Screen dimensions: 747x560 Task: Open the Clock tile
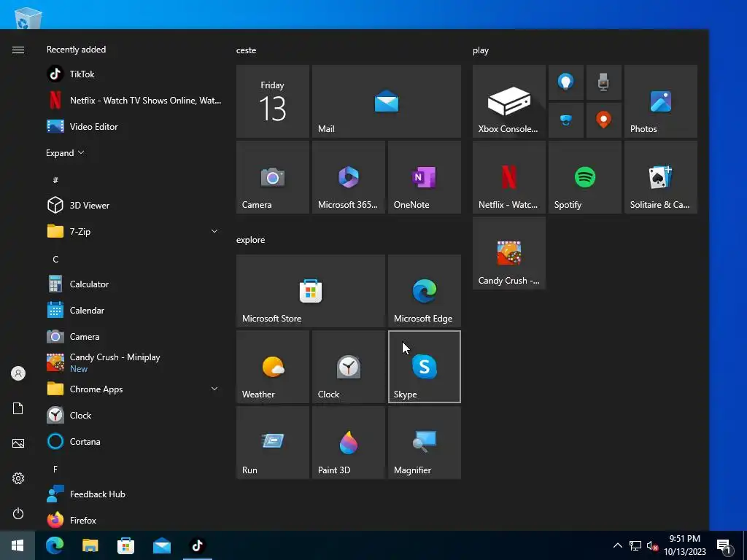(348, 367)
